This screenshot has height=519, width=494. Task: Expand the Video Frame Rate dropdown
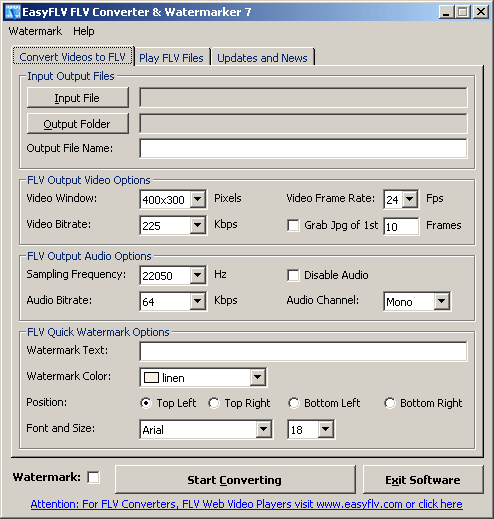pyautogui.click(x=410, y=199)
